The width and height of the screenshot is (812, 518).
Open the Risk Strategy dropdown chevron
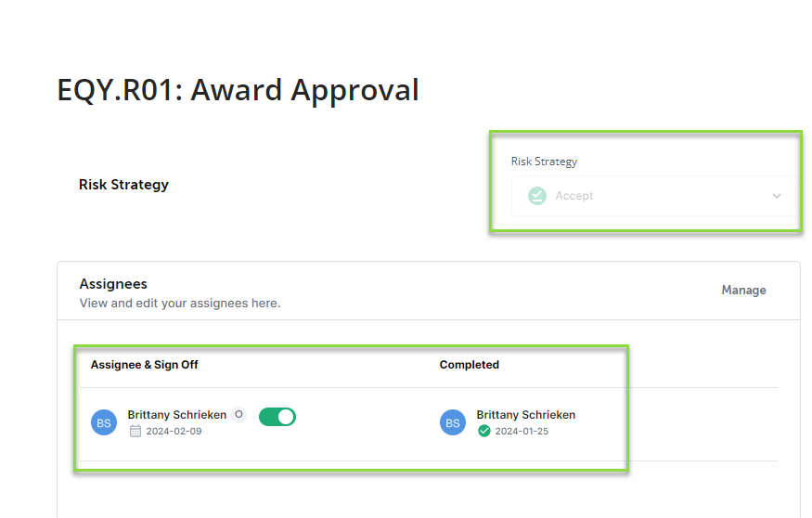pos(777,196)
